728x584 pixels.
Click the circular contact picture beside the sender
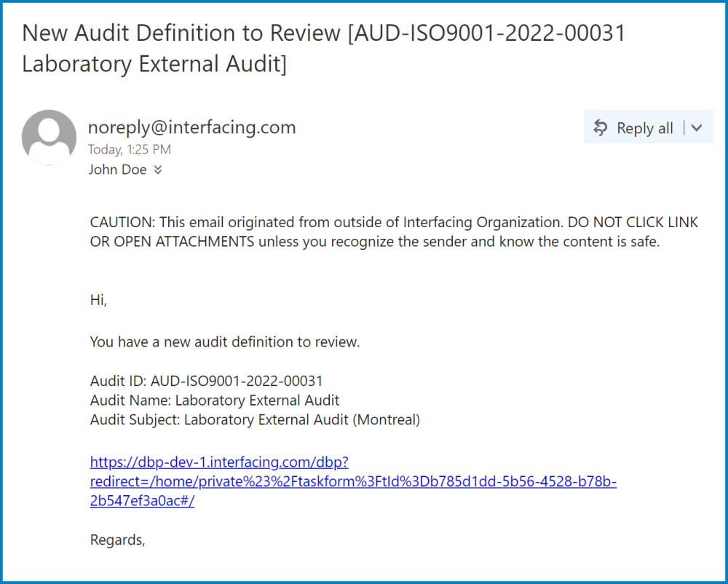pos(49,138)
